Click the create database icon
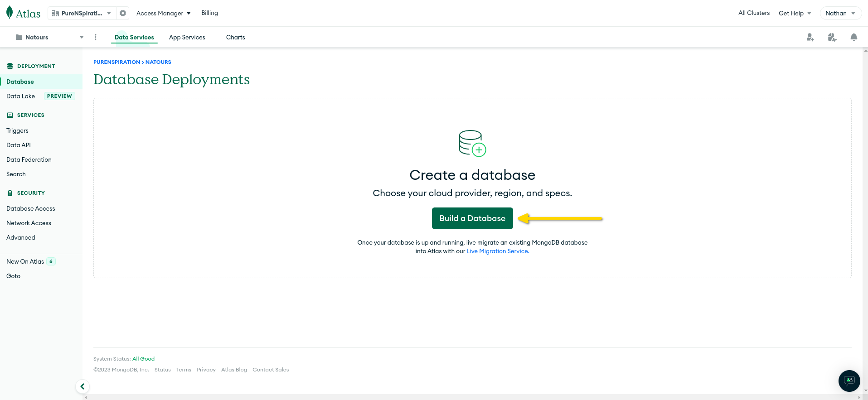Image resolution: width=868 pixels, height=400 pixels. 472,144
